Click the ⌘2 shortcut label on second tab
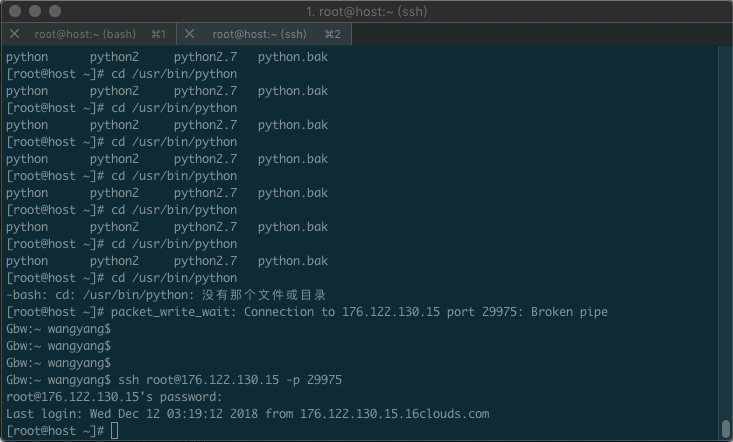The image size is (733, 442). 333,34
